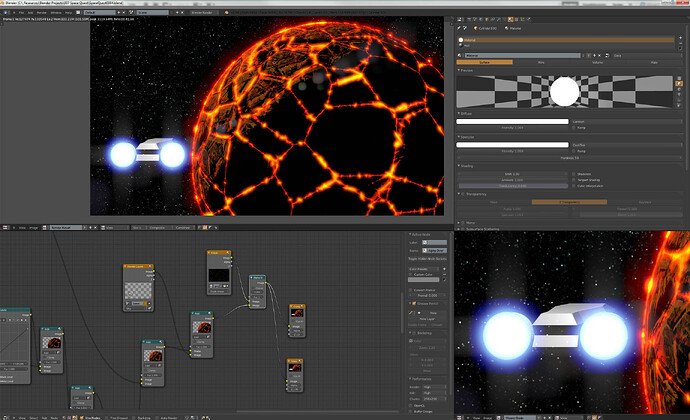Open the Data link dropdown

648,55
